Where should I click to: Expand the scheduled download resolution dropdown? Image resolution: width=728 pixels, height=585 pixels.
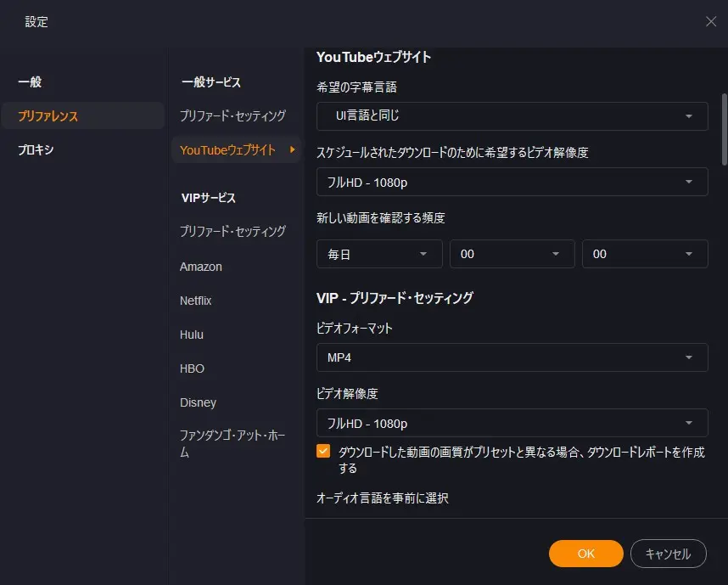[512, 182]
